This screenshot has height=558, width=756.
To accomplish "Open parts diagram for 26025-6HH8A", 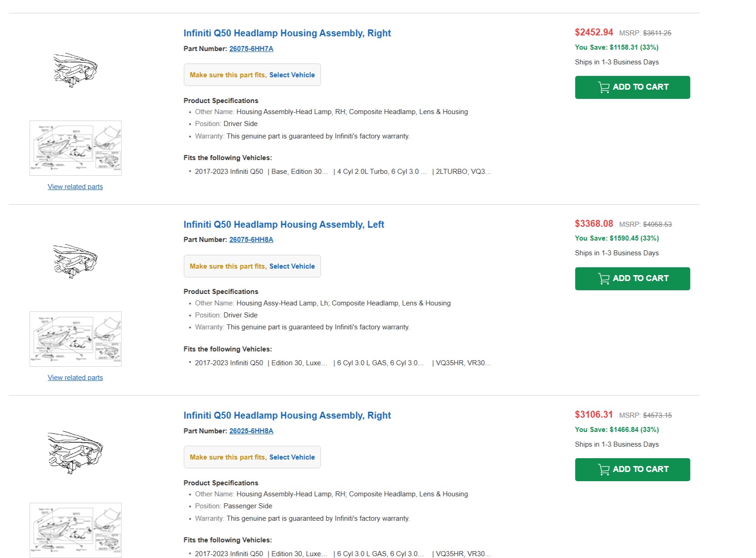I will click(76, 530).
